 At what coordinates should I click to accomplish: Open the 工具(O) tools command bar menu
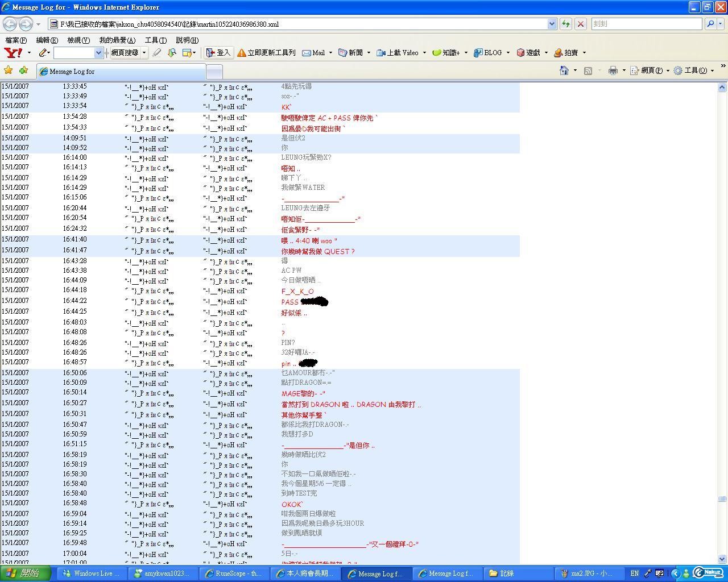click(x=694, y=70)
